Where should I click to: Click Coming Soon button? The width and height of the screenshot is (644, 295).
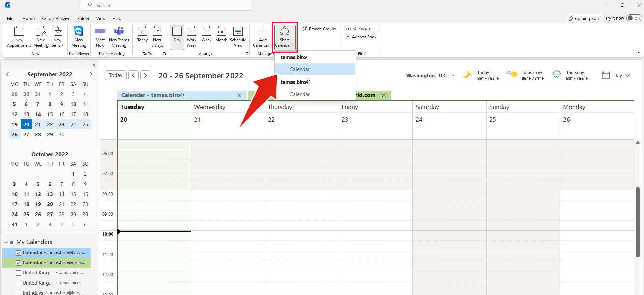(585, 18)
